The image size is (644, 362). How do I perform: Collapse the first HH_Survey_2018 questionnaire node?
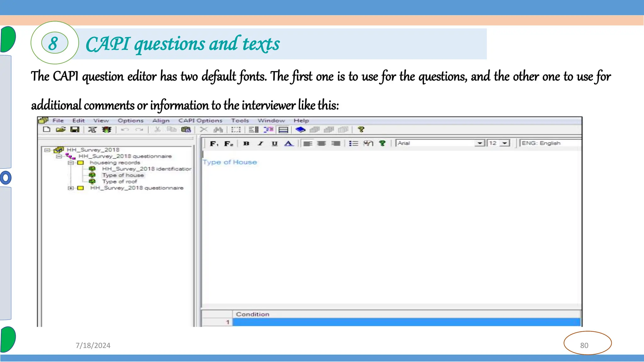[x=59, y=156]
